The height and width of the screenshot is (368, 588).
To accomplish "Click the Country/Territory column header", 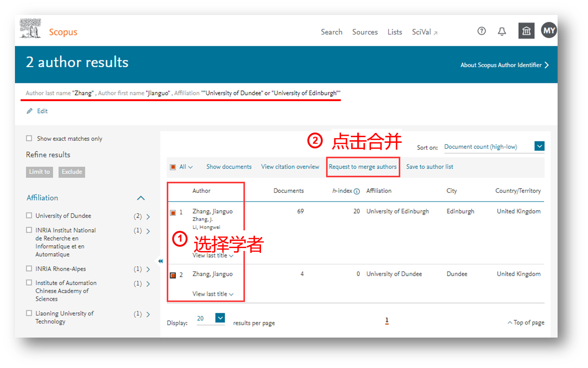I will (x=518, y=191).
